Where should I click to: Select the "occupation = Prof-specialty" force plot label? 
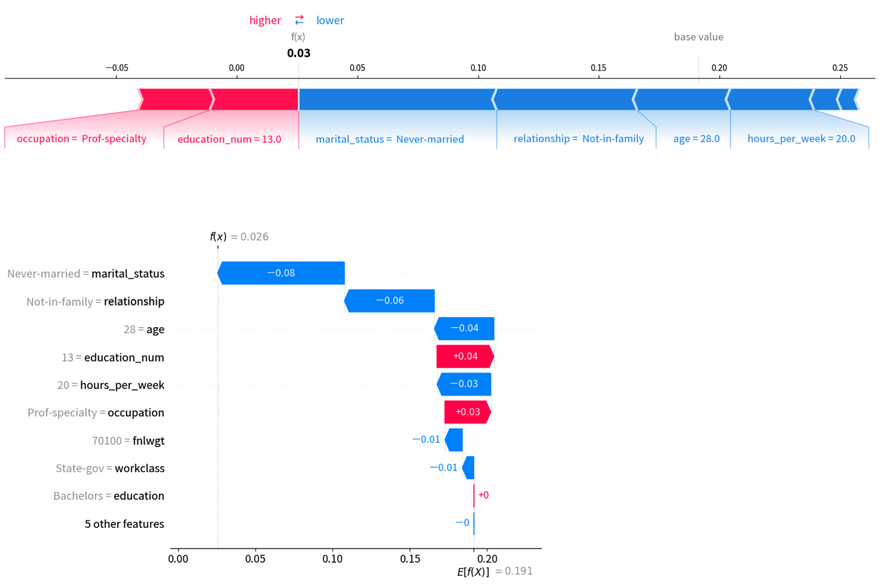(x=81, y=139)
